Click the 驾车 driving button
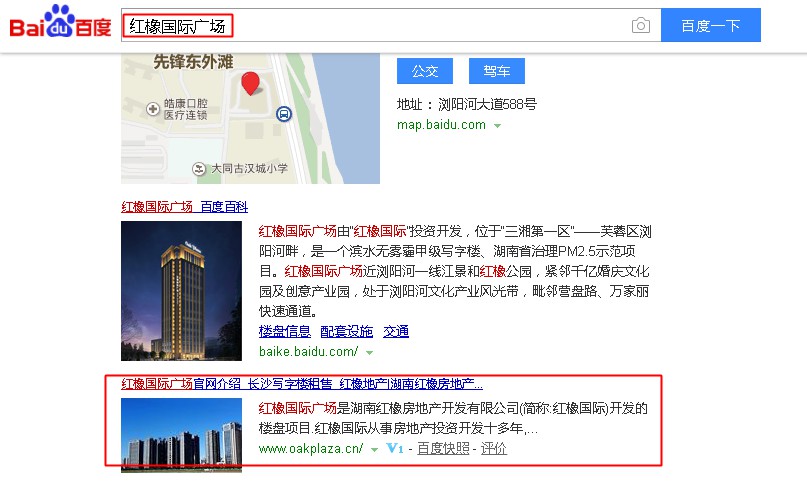This screenshot has width=807, height=481. click(x=497, y=71)
